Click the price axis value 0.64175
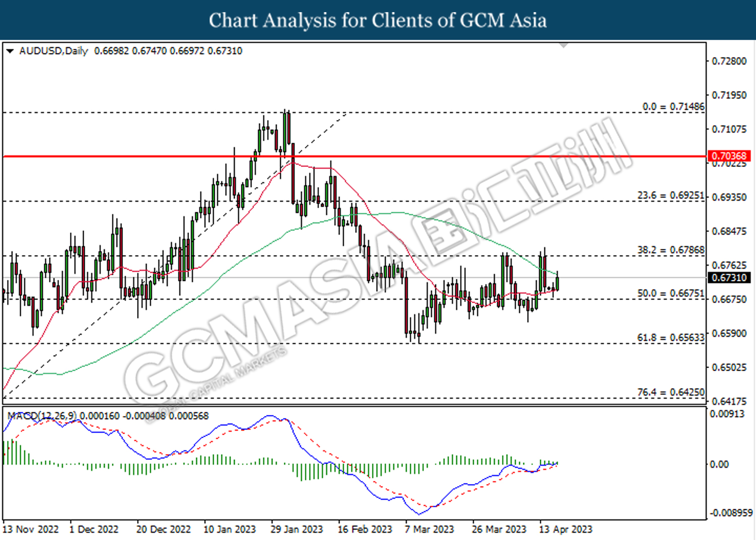The width and height of the screenshot is (756, 540). pos(729,402)
